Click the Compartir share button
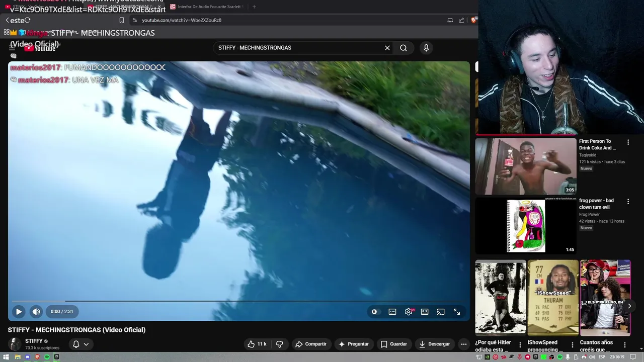 (x=311, y=344)
